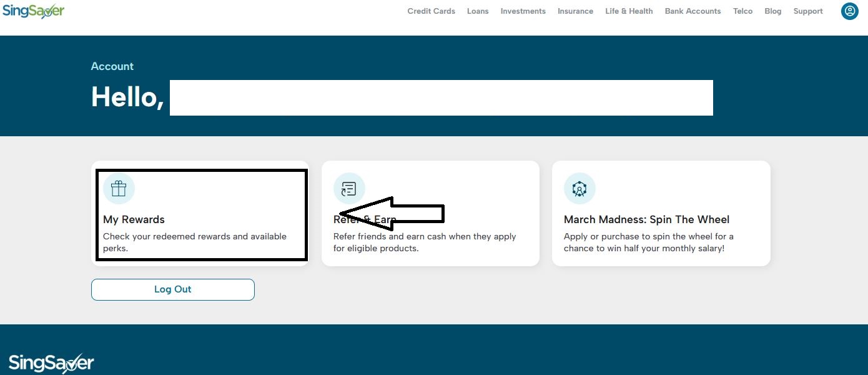Open the Life & Health menu
The height and width of the screenshot is (375, 868).
click(x=629, y=11)
